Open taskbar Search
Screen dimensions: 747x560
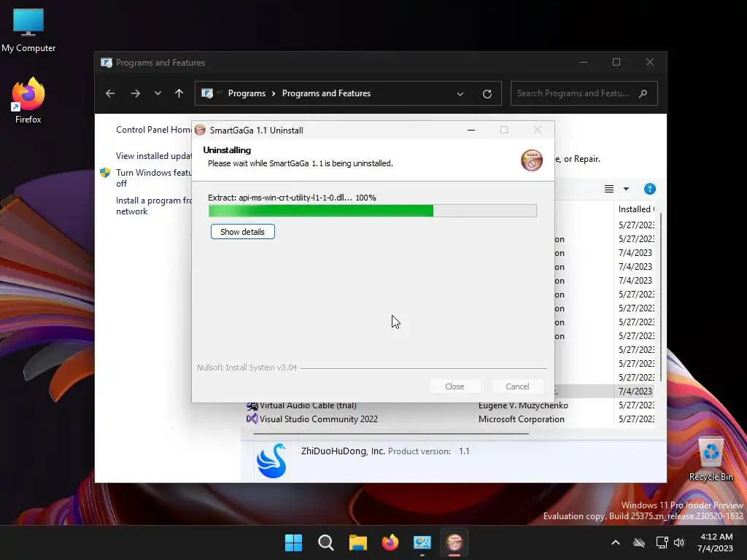(326, 542)
